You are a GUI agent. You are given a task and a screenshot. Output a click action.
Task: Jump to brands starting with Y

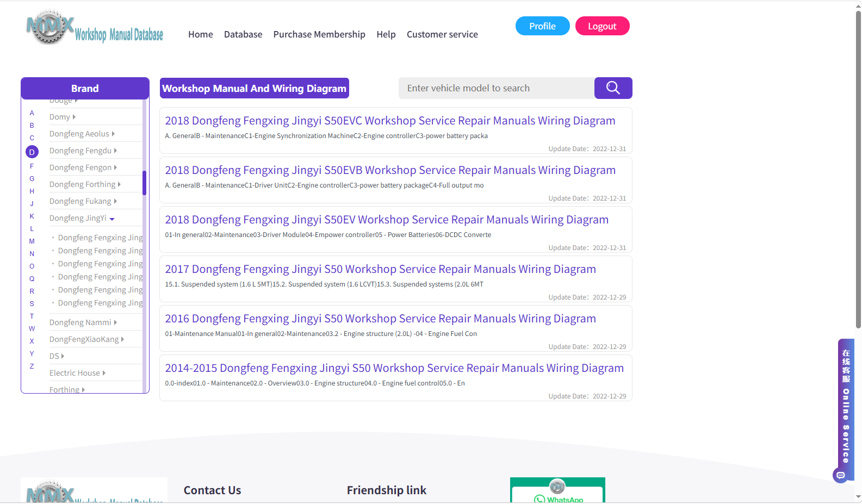[x=32, y=354]
